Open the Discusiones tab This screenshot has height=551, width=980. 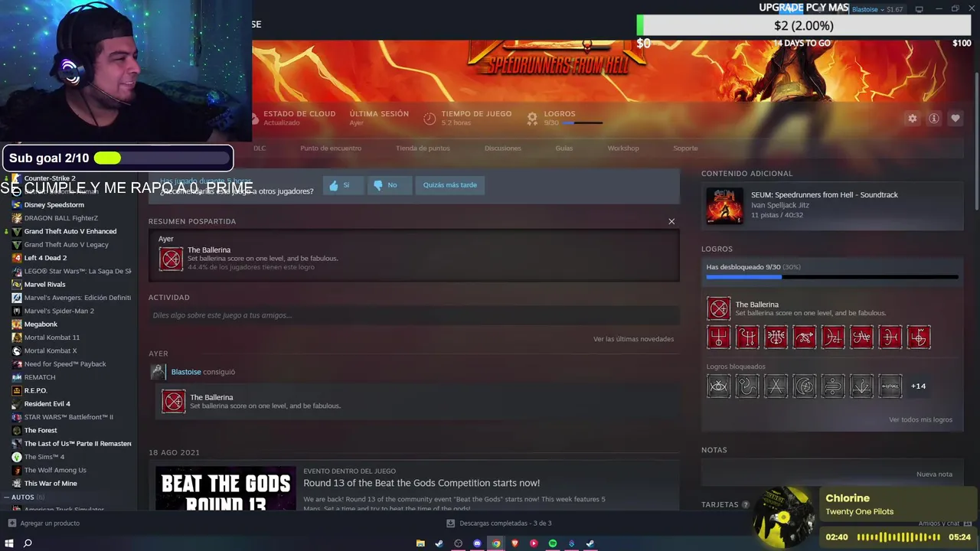pyautogui.click(x=503, y=148)
